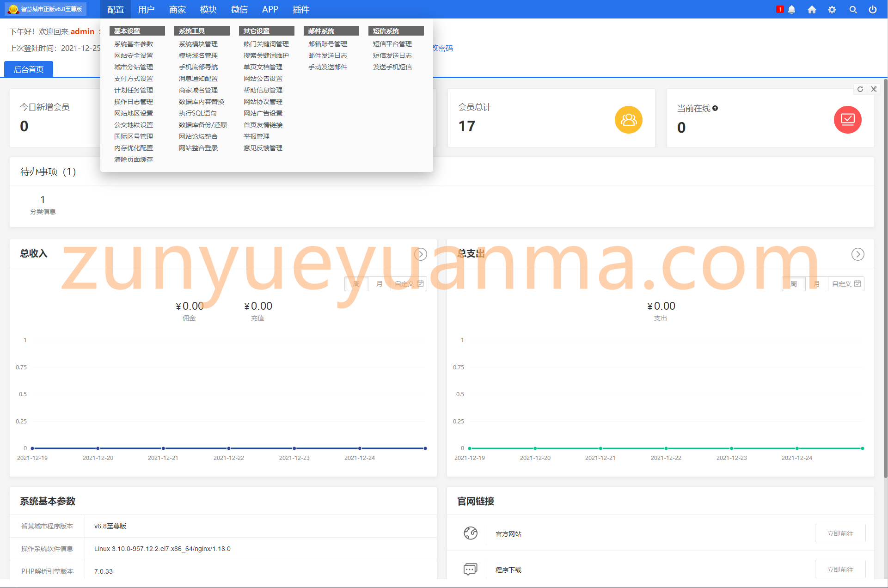The height and width of the screenshot is (588, 888).
Task: Open 计划任务管理 menu entry
Action: click(134, 90)
